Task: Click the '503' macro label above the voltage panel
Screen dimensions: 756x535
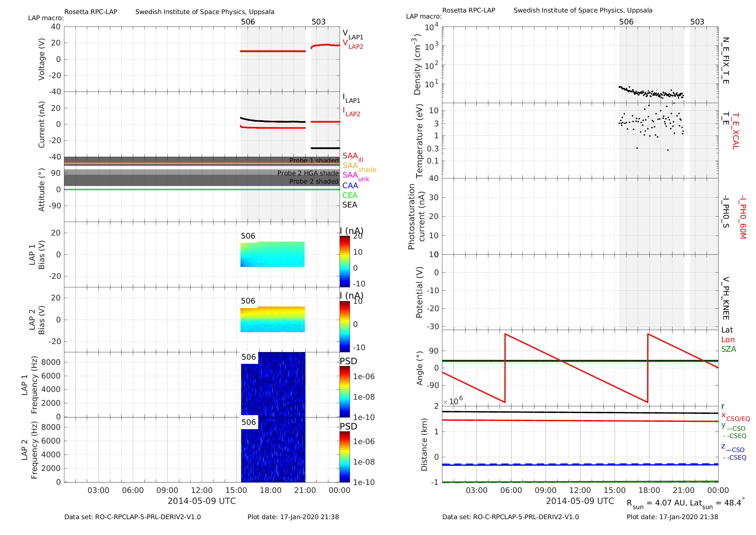Action: tap(319, 22)
